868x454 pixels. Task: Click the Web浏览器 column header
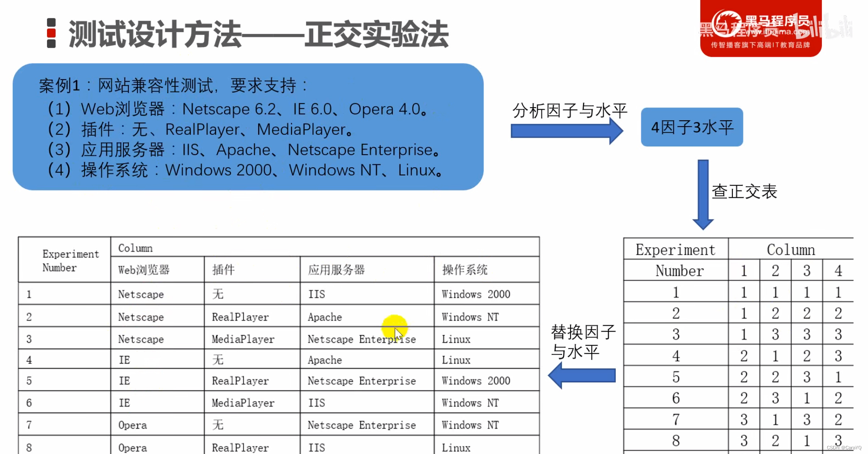157,269
